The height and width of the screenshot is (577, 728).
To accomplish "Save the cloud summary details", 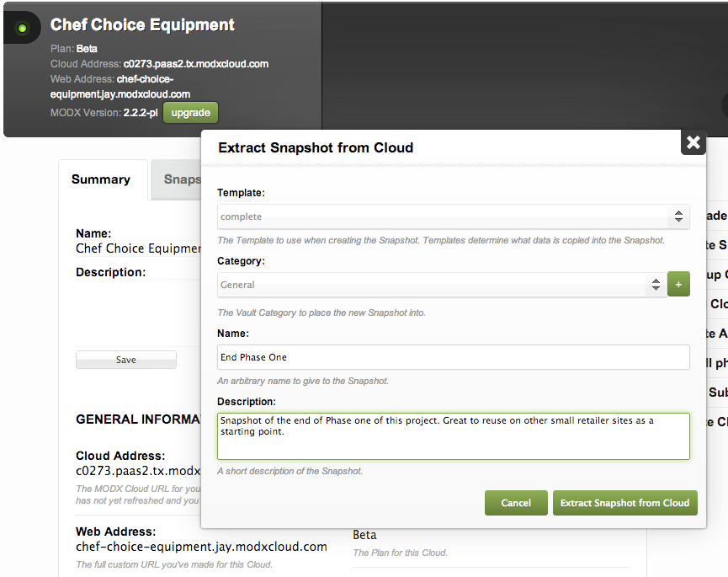I will [126, 360].
